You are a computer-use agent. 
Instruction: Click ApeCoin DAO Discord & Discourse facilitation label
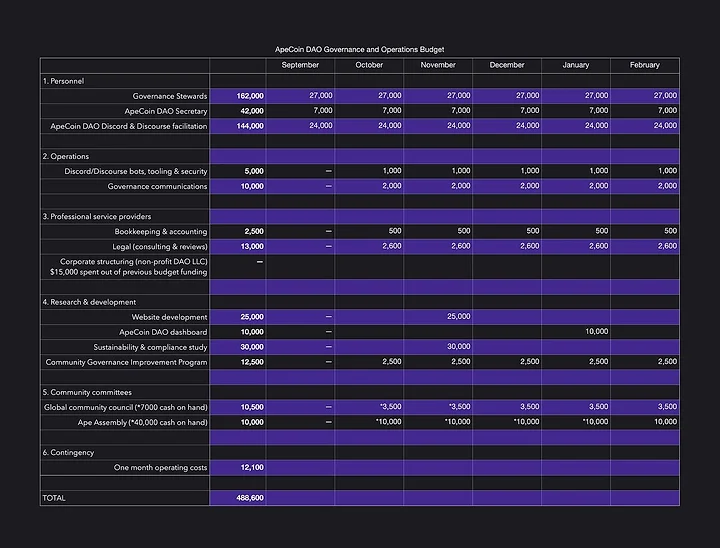[129, 126]
